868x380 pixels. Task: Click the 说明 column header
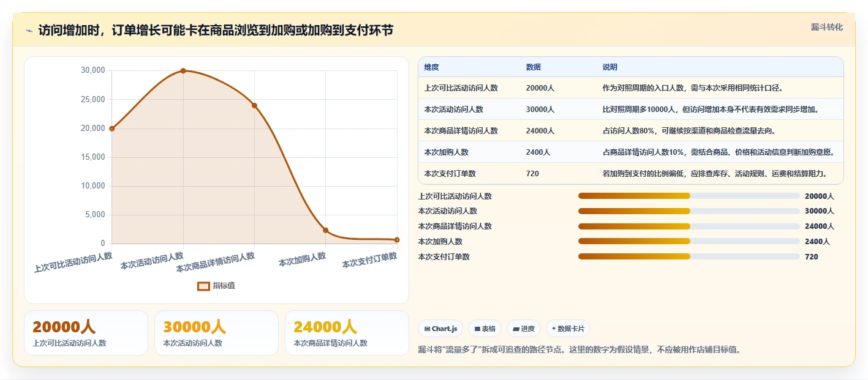(x=610, y=67)
